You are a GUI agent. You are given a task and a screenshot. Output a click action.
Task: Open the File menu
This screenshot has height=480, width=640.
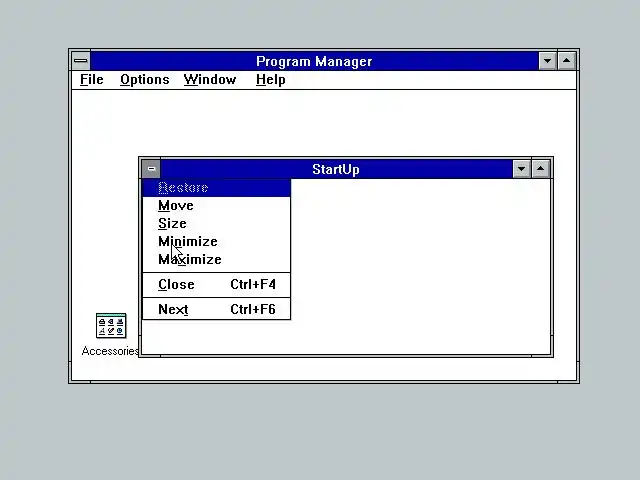coord(91,80)
